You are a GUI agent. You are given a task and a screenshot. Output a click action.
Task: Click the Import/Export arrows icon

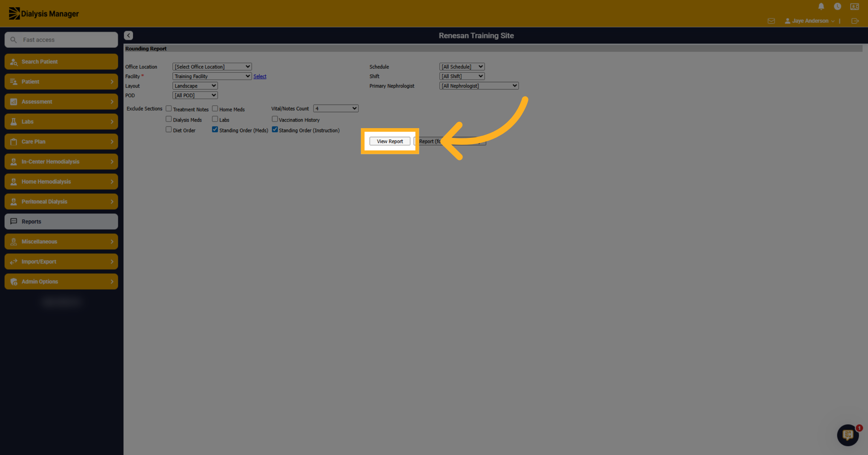click(14, 262)
